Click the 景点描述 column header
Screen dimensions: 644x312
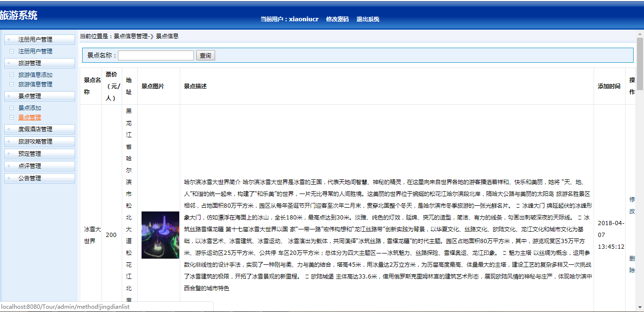[x=386, y=86]
